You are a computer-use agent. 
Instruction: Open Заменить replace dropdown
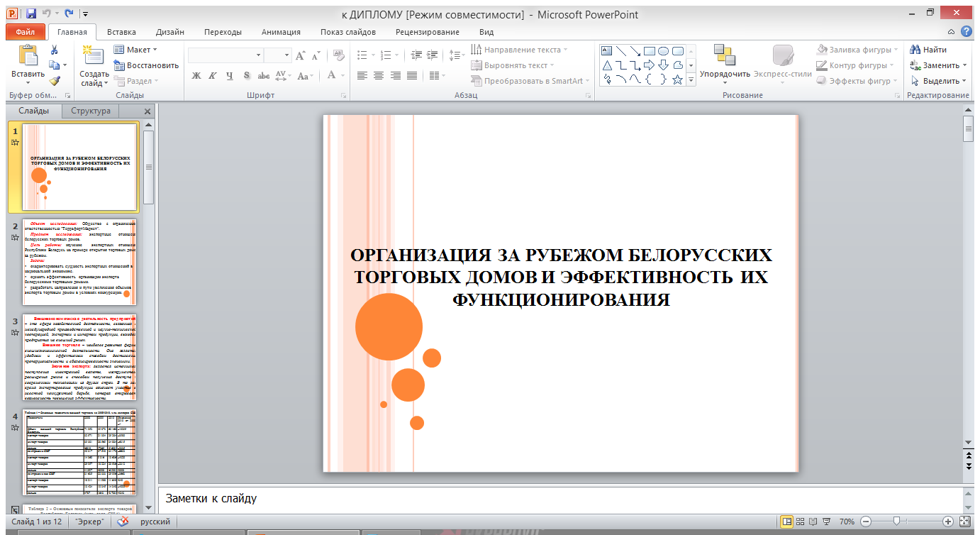coord(938,65)
